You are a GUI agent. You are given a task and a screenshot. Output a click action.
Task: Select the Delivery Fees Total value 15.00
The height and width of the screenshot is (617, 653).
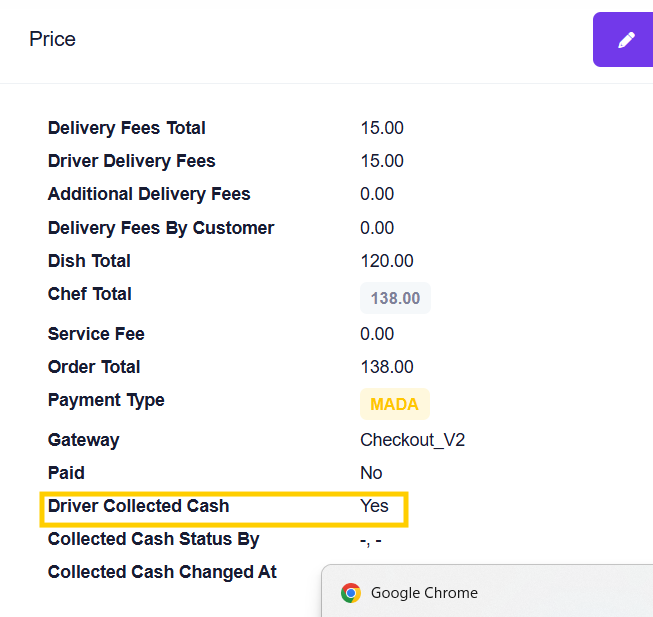click(x=382, y=128)
